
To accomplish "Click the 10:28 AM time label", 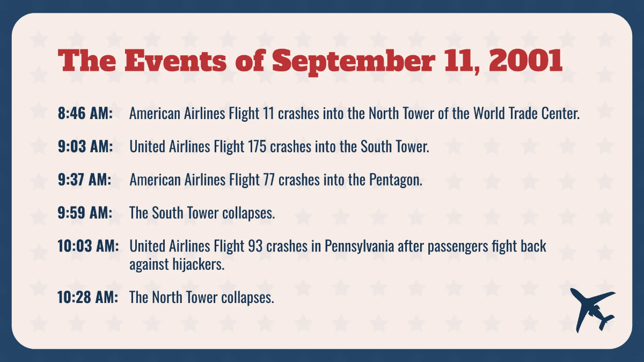I will click(x=88, y=298).
